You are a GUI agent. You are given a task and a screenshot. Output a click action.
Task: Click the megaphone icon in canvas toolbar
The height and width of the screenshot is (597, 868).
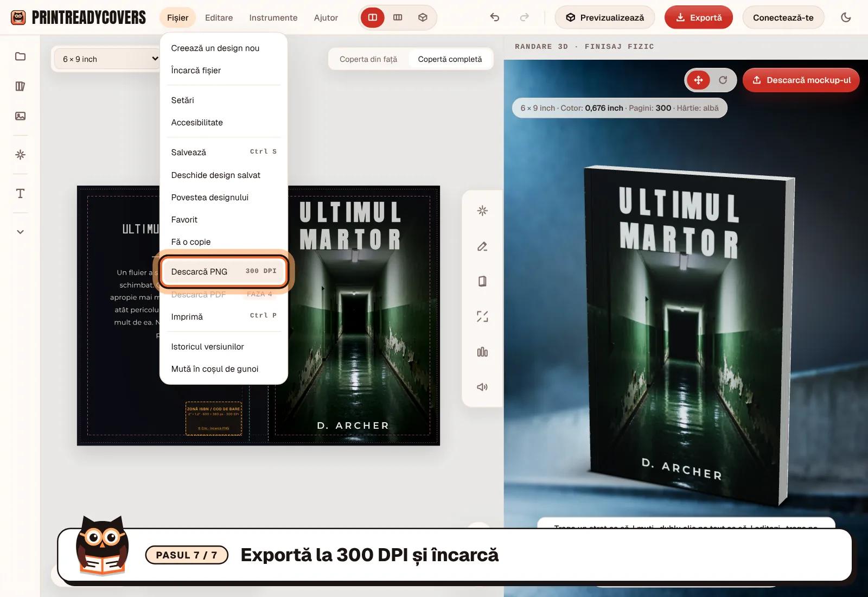point(482,387)
